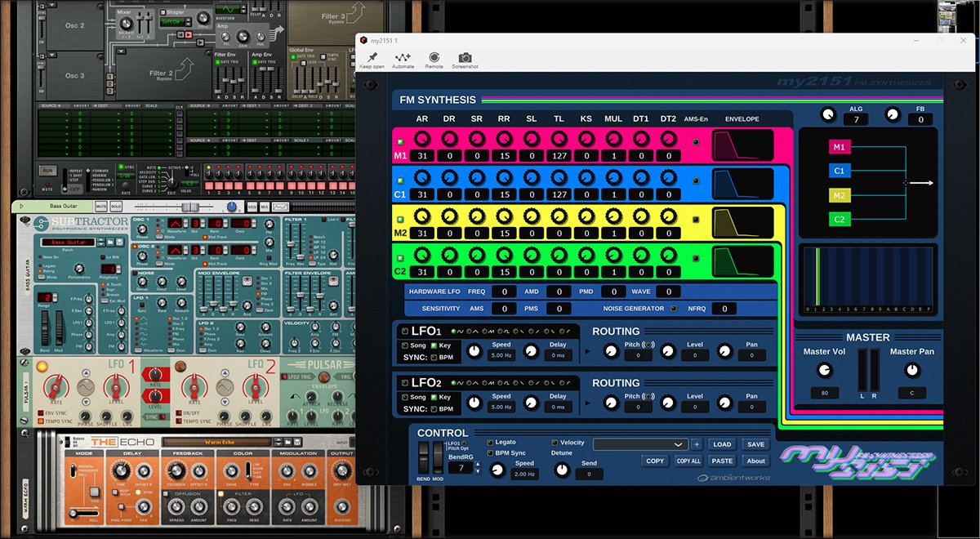Toggle LFO1 Song sync checkbox
This screenshot has width=980, height=539.
405,345
